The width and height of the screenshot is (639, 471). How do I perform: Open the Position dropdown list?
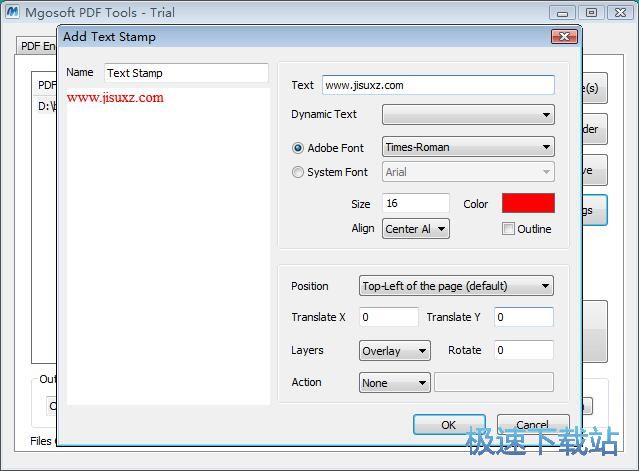[x=456, y=286]
